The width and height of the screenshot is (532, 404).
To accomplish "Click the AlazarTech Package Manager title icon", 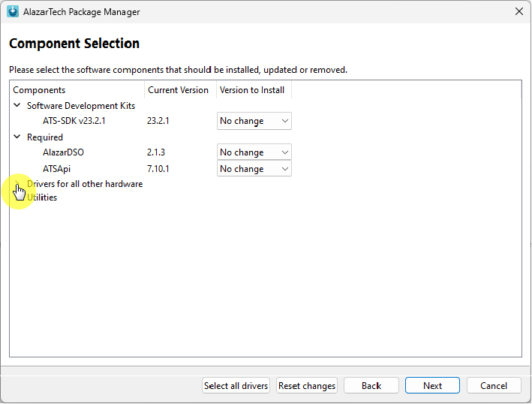I will tap(13, 11).
